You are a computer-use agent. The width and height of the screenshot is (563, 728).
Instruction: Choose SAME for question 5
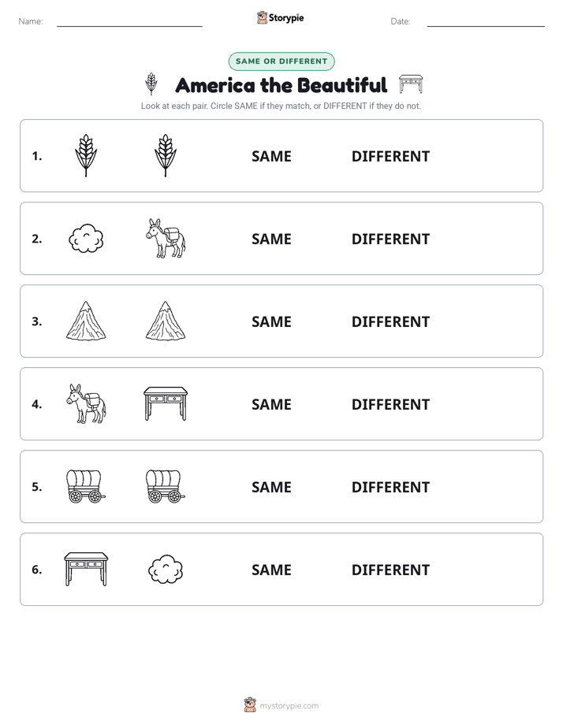click(x=271, y=487)
